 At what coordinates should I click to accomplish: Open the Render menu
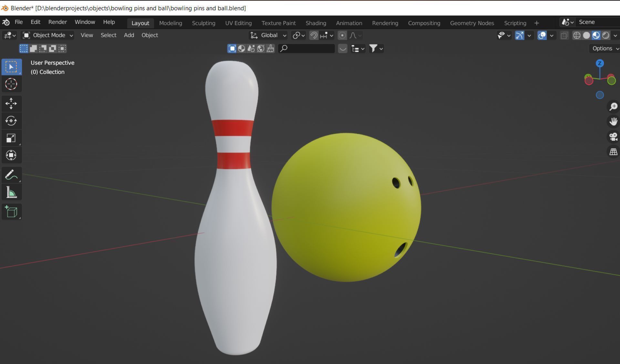click(57, 22)
